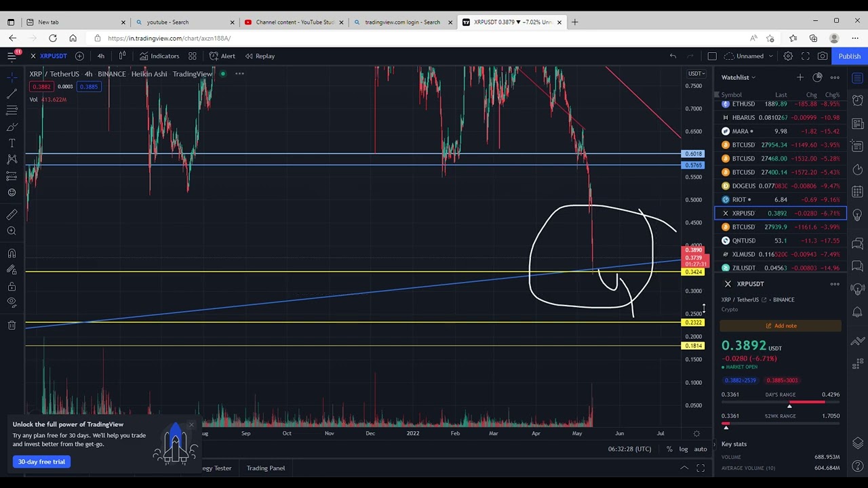Toggle magnet mode for drawings

[x=12, y=253]
